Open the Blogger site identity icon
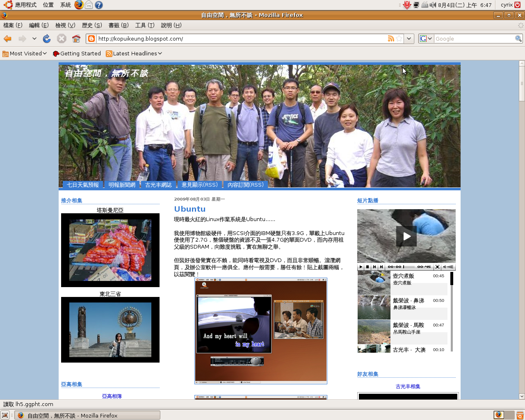 point(91,39)
